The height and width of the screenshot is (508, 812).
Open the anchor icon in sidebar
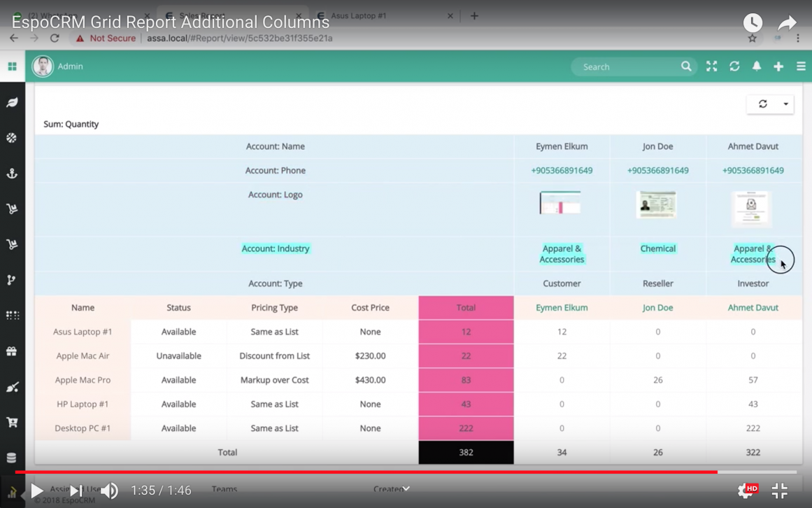(x=12, y=174)
